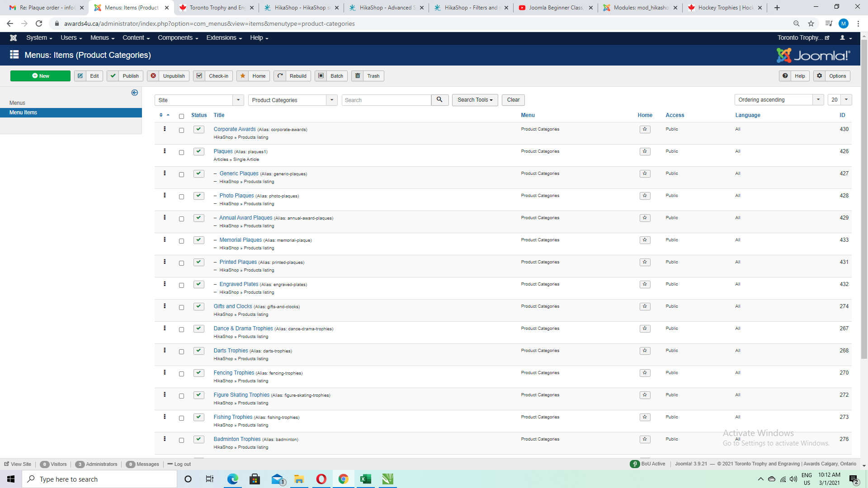This screenshot has width=868, height=488.
Task: Open Fencing Trophies menu item link
Action: click(x=234, y=373)
